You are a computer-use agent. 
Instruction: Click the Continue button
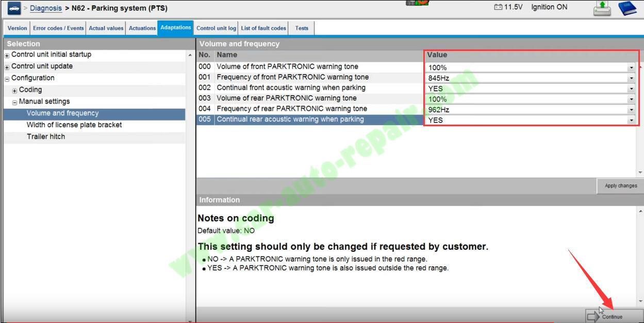point(614,316)
